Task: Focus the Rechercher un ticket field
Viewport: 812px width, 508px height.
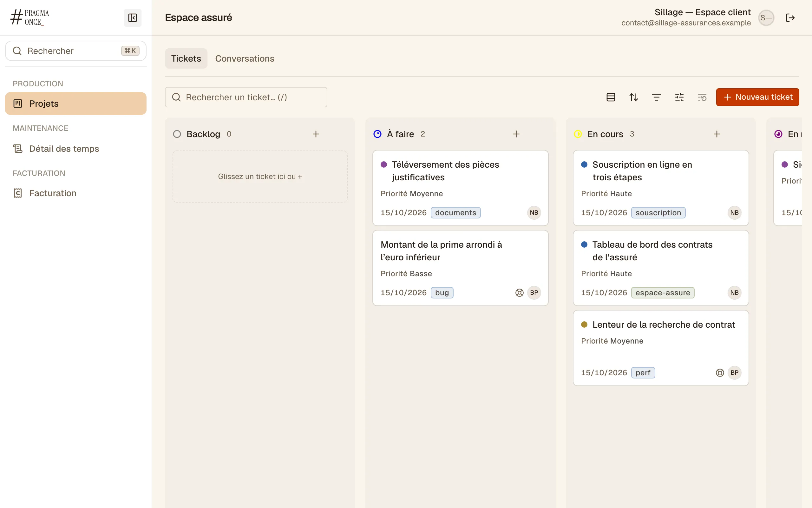Action: pos(246,97)
